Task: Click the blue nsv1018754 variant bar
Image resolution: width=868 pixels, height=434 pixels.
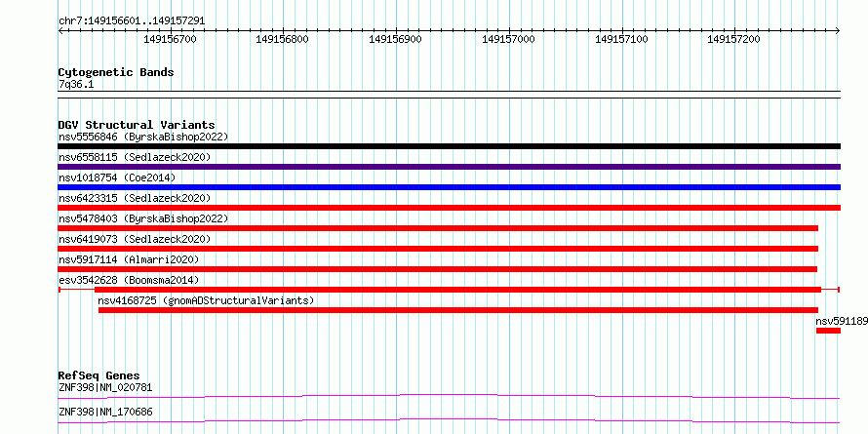Action: coord(449,187)
